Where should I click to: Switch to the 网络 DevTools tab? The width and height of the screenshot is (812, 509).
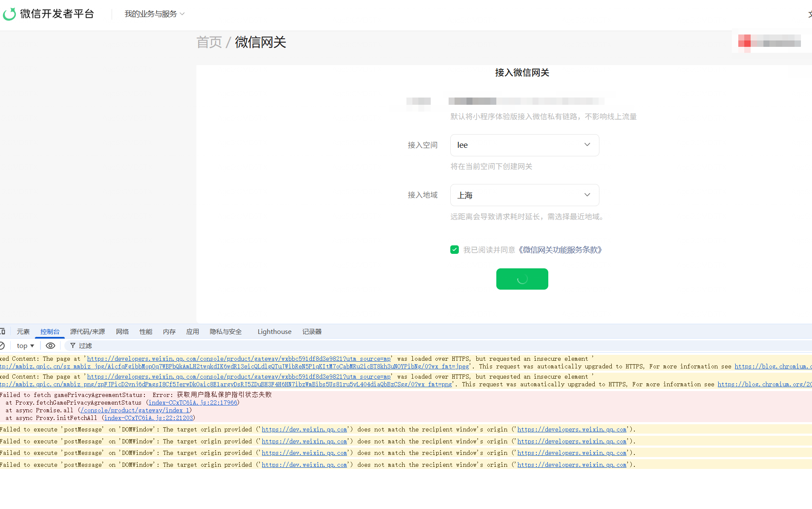(x=122, y=332)
